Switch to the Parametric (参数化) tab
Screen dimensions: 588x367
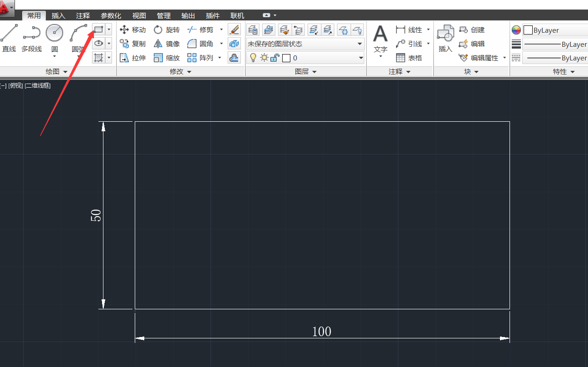coord(111,15)
